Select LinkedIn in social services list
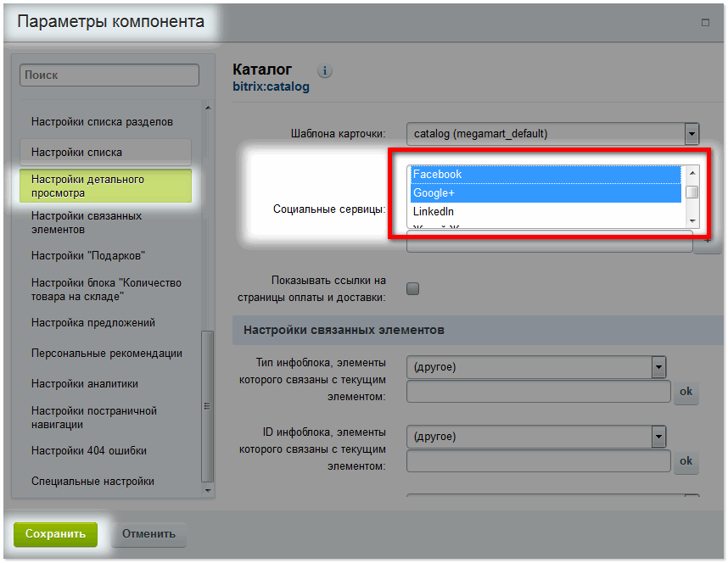The width and height of the screenshot is (728, 563). click(546, 212)
